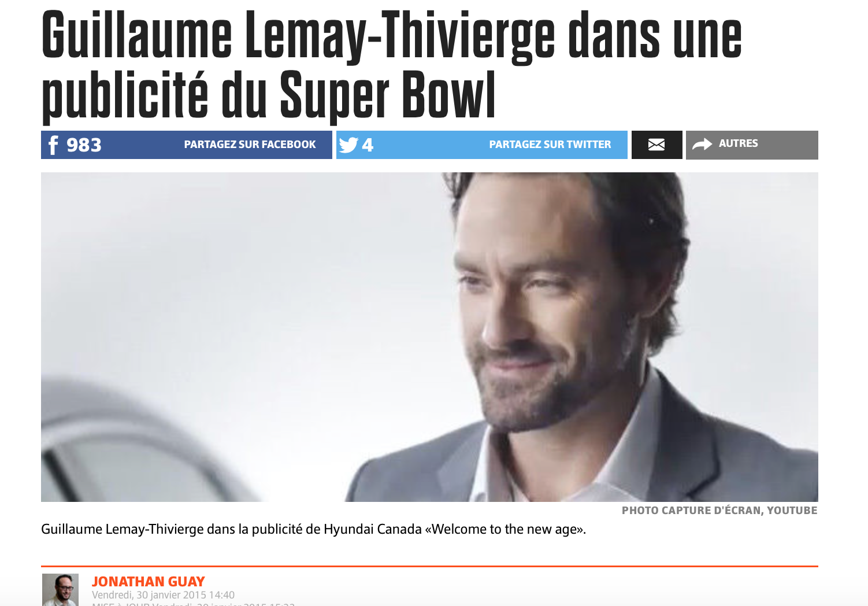Click the curved arrow share icon

pyautogui.click(x=702, y=145)
